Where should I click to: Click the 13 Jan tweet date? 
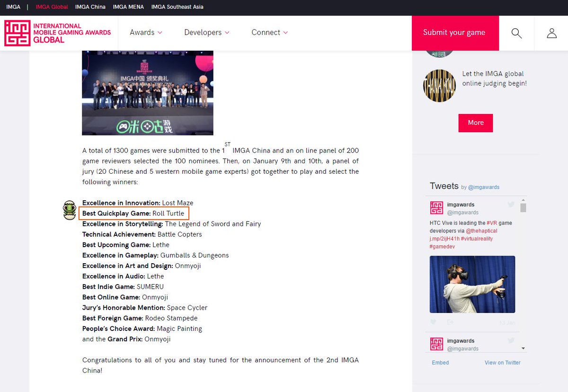click(x=507, y=322)
